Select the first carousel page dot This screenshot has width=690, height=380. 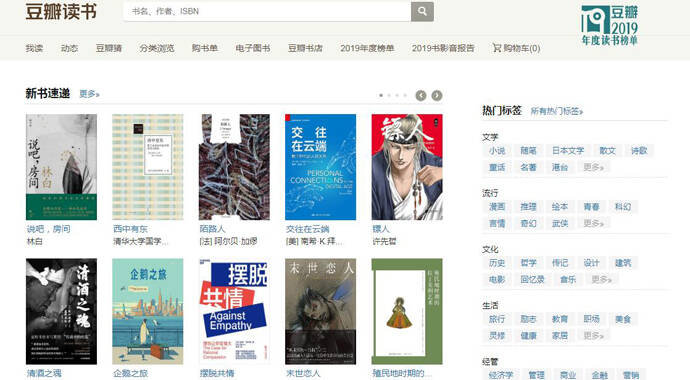(x=381, y=95)
